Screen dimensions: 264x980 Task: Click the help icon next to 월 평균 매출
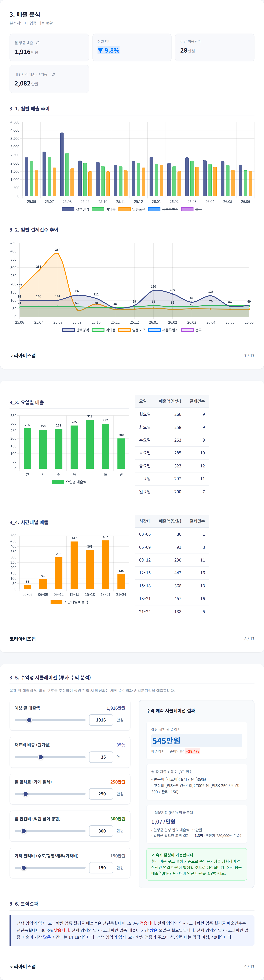[x=38, y=43]
